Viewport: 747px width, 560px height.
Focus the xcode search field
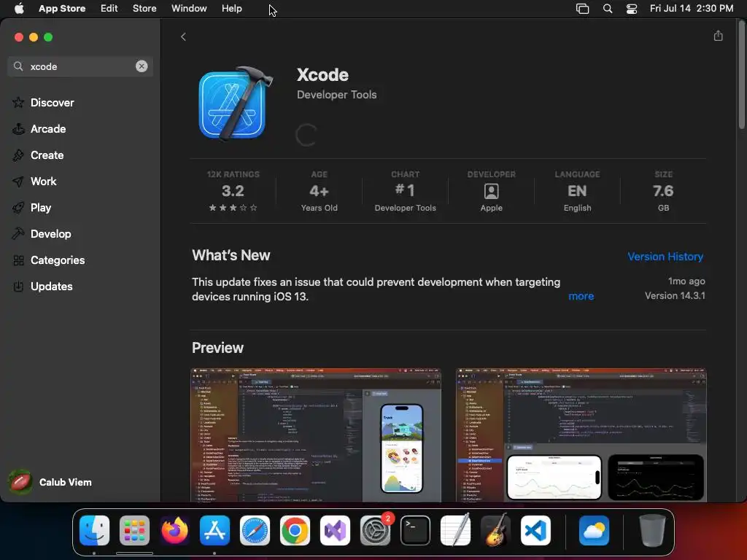[80, 66]
